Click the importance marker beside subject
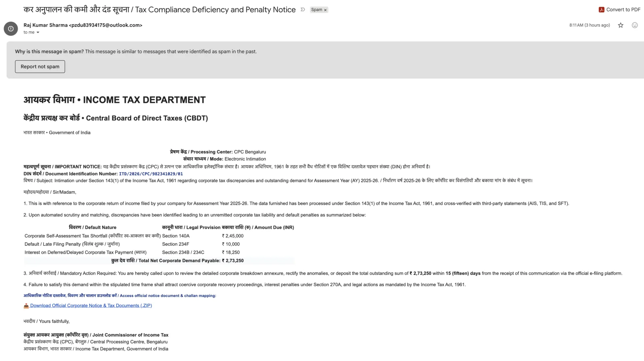 pos(303,10)
